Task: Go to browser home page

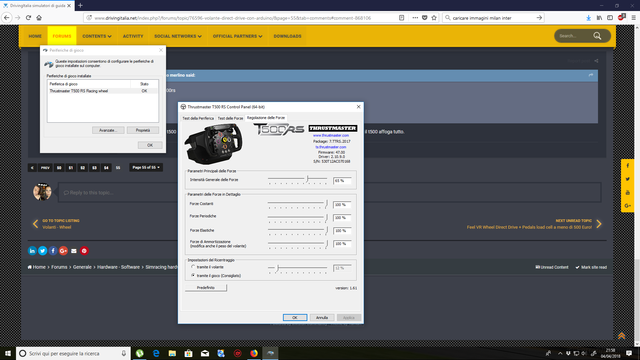Action: 39,18
